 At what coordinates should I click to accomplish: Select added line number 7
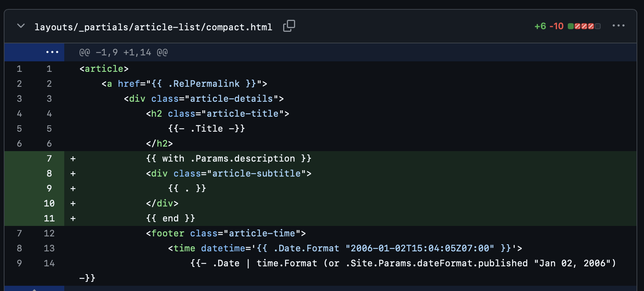[49, 159]
